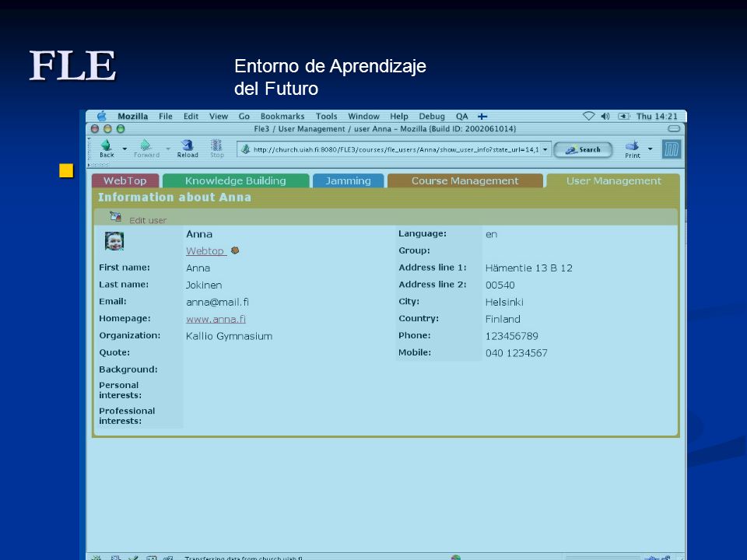Click the toolbar collapse pill button
This screenshot has height=560, width=747.
coord(674,128)
